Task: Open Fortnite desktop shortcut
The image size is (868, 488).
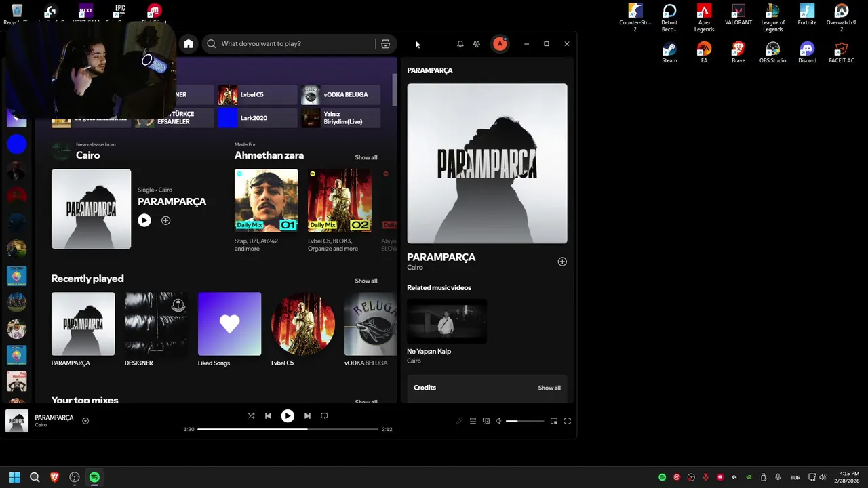Action: [807, 15]
